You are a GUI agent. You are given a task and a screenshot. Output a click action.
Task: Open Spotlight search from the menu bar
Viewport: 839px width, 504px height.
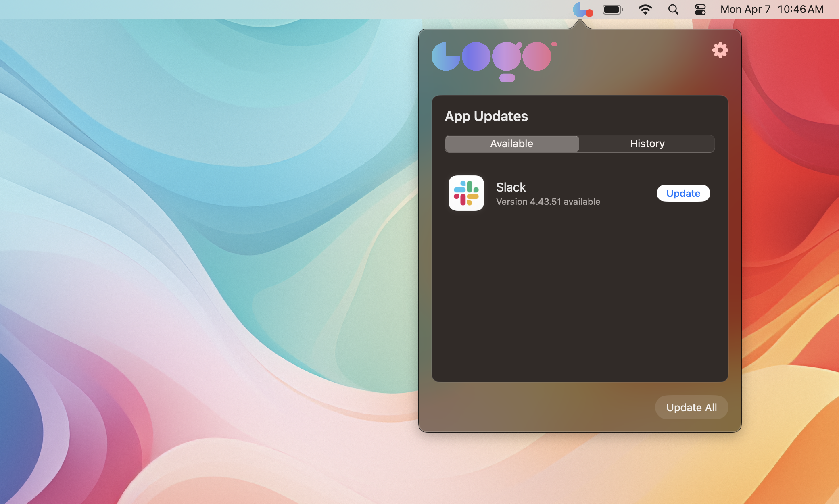(673, 9)
